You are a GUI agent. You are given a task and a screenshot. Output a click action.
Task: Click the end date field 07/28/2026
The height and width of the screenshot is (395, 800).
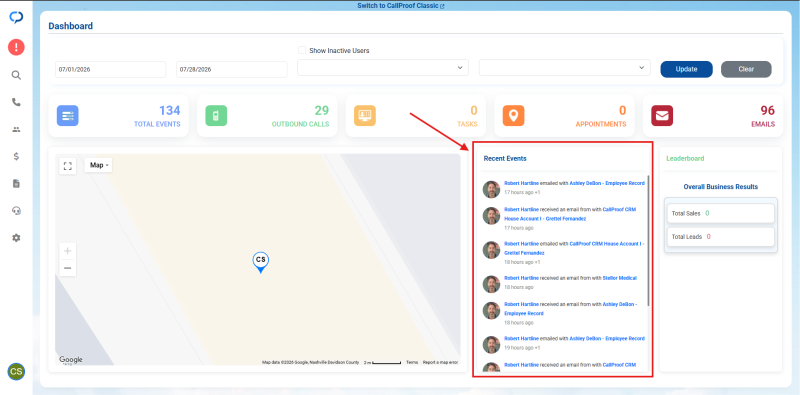tap(232, 69)
